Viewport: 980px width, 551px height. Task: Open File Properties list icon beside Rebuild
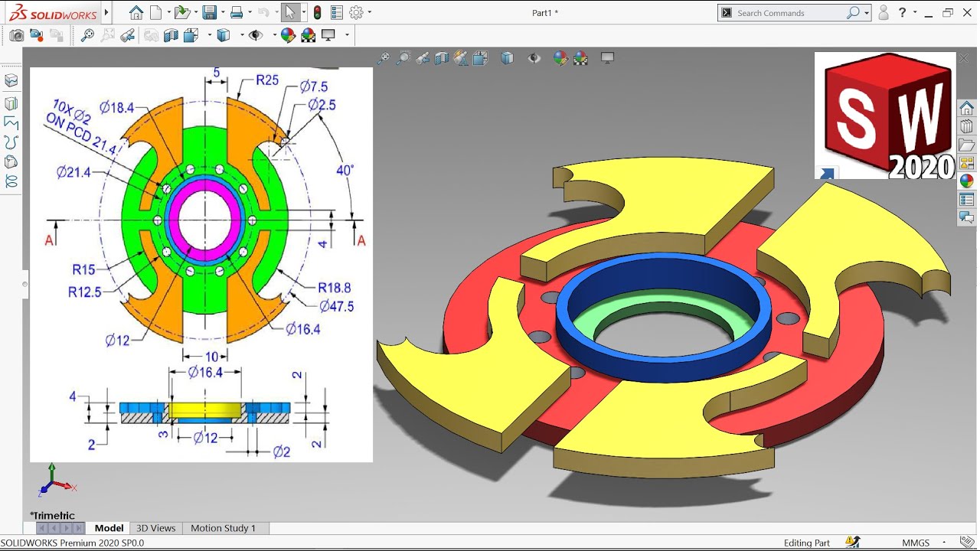pyautogui.click(x=337, y=12)
